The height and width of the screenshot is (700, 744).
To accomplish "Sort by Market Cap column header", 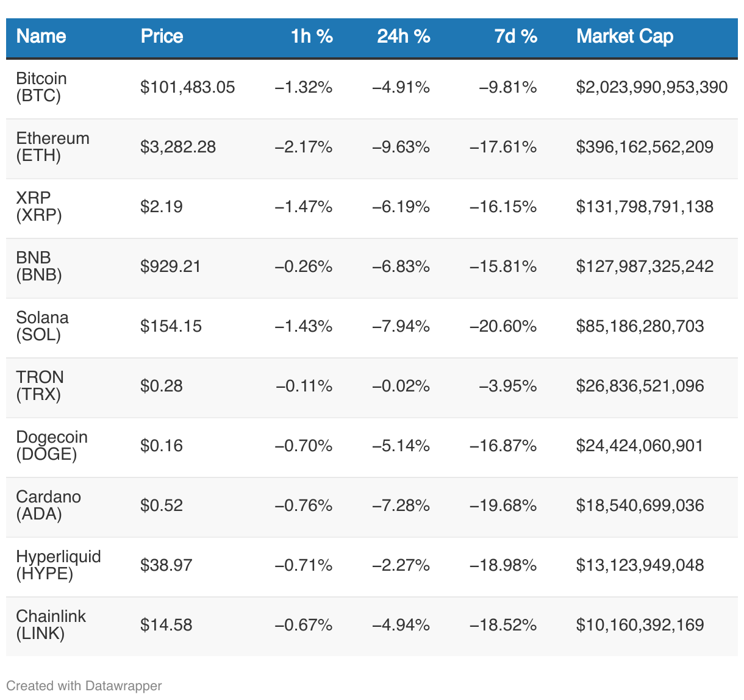I will [x=624, y=37].
